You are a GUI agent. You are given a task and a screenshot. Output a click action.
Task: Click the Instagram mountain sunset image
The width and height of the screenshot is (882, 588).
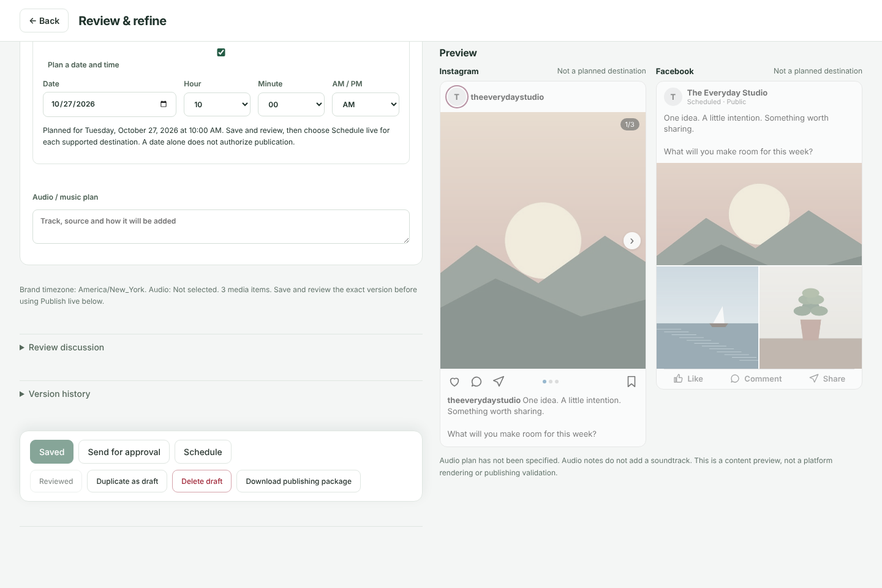[x=543, y=241]
